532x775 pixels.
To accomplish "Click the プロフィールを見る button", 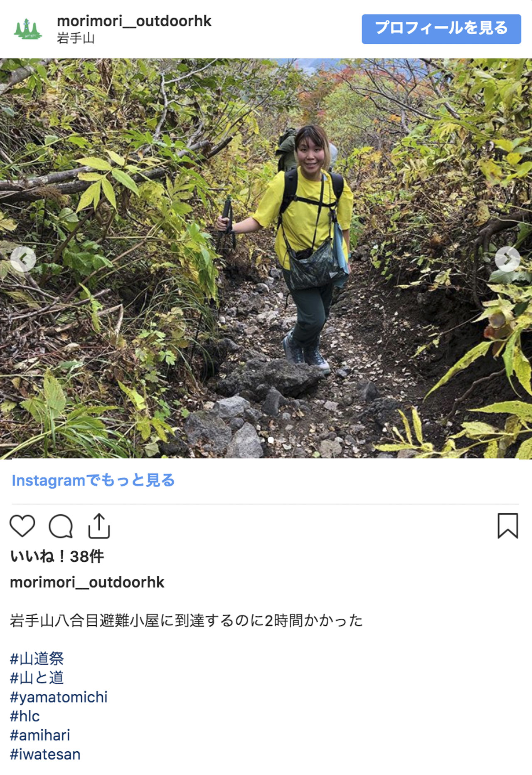I will [441, 29].
